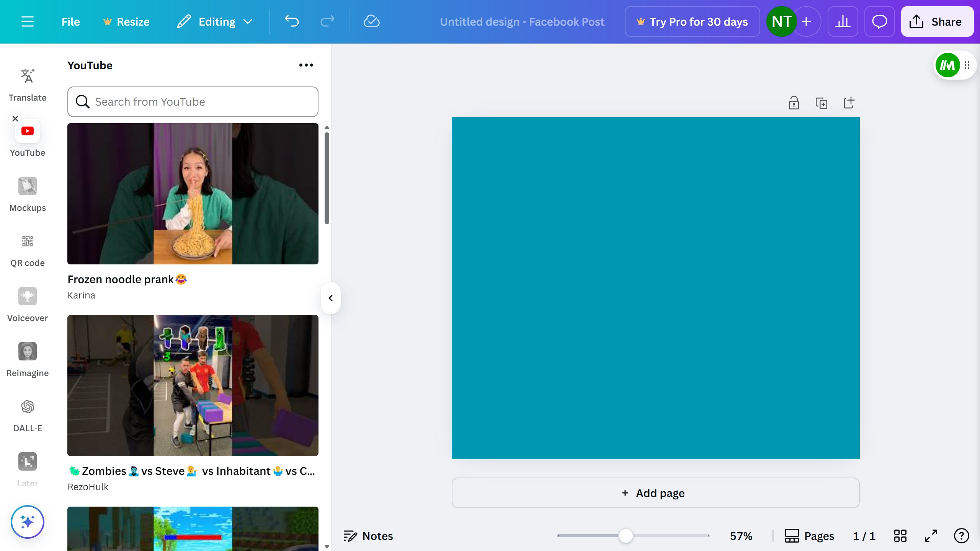Image resolution: width=980 pixels, height=551 pixels.
Task: Click the undo arrow icon
Action: pos(292,21)
